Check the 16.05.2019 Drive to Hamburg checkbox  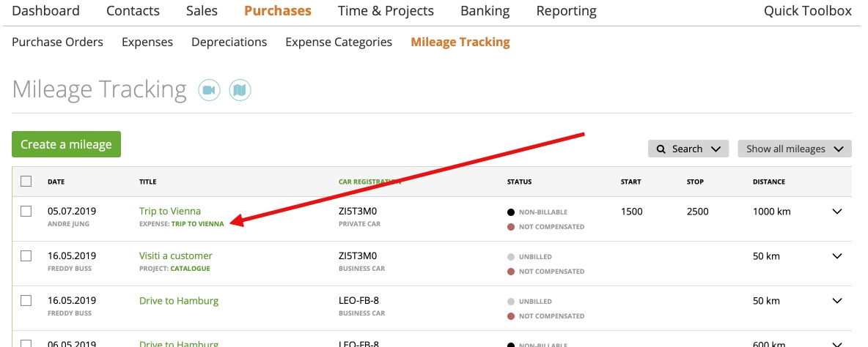[x=26, y=301]
